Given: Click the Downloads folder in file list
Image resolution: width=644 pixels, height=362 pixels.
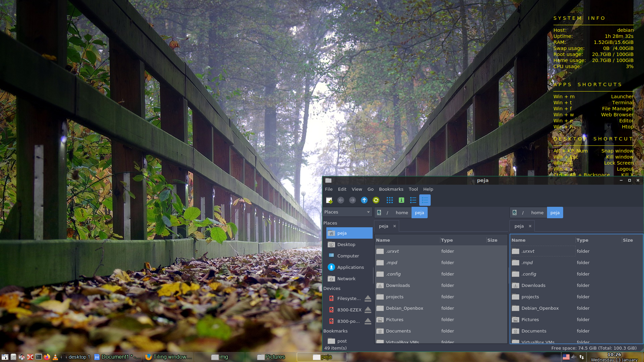Looking at the screenshot, I should [398, 285].
